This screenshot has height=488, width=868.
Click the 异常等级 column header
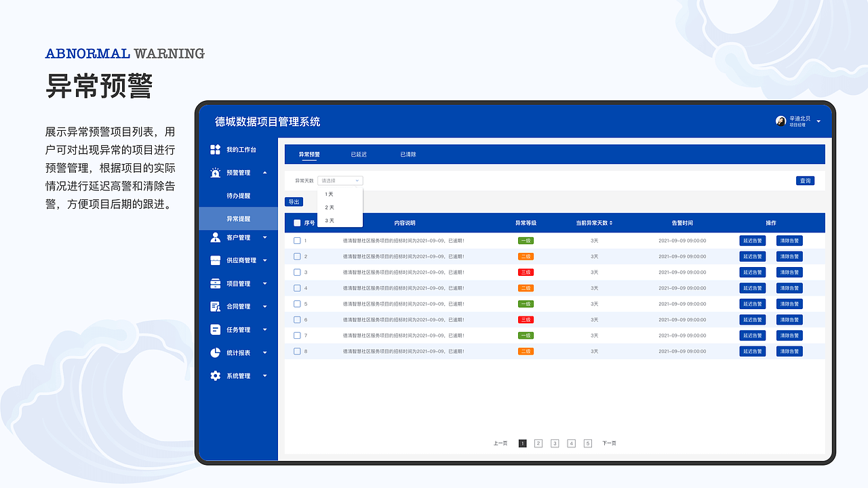pyautogui.click(x=526, y=223)
